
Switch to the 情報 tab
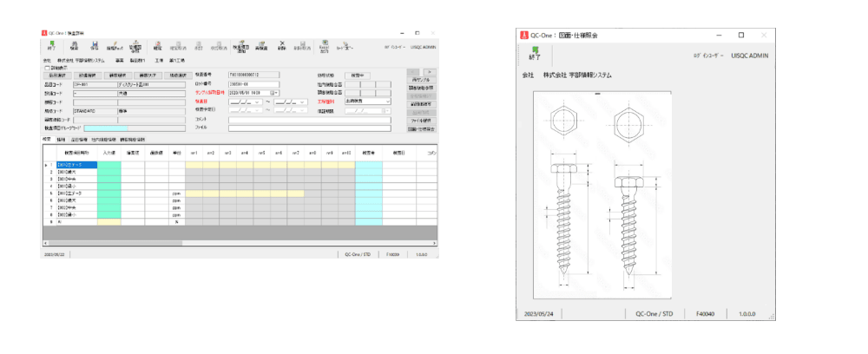click(x=61, y=139)
